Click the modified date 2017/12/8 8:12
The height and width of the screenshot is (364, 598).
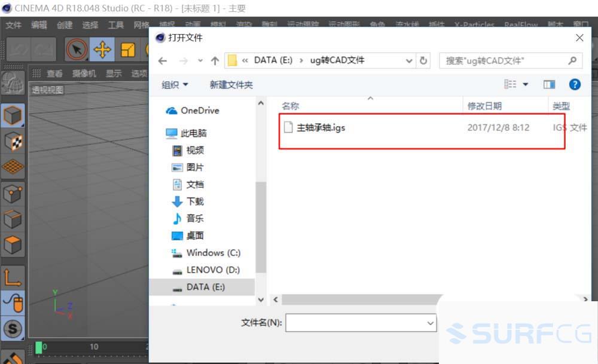pos(498,128)
